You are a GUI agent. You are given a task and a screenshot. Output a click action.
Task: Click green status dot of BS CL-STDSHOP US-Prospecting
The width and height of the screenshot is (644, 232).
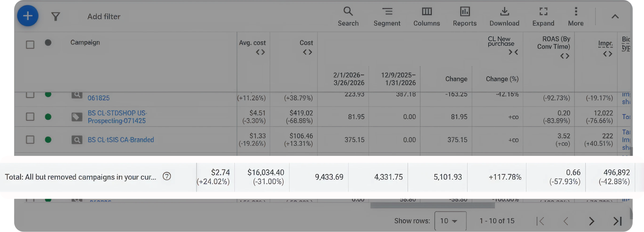(x=48, y=117)
